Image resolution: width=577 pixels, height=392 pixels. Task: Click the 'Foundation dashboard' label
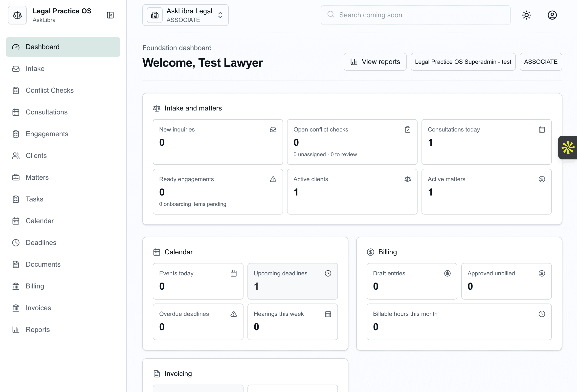pos(177,48)
